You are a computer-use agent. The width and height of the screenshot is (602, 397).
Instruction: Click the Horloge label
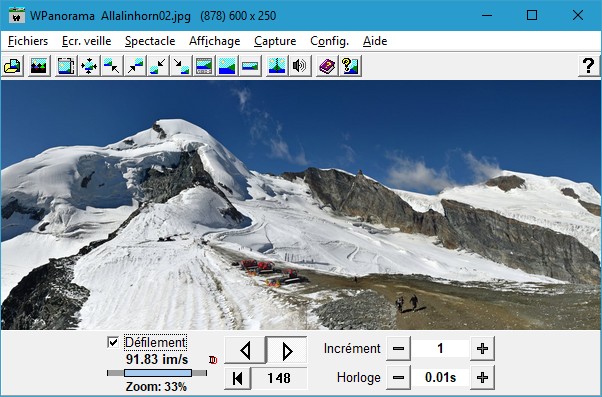click(x=359, y=378)
